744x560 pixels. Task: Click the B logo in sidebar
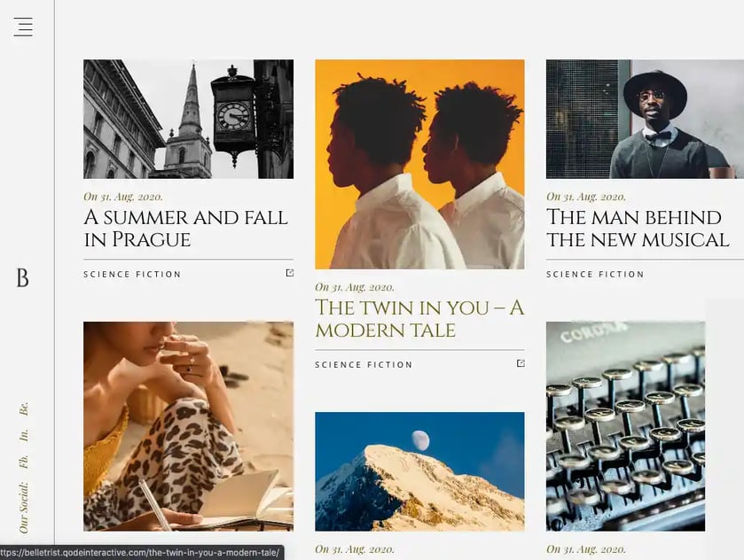pyautogui.click(x=22, y=278)
